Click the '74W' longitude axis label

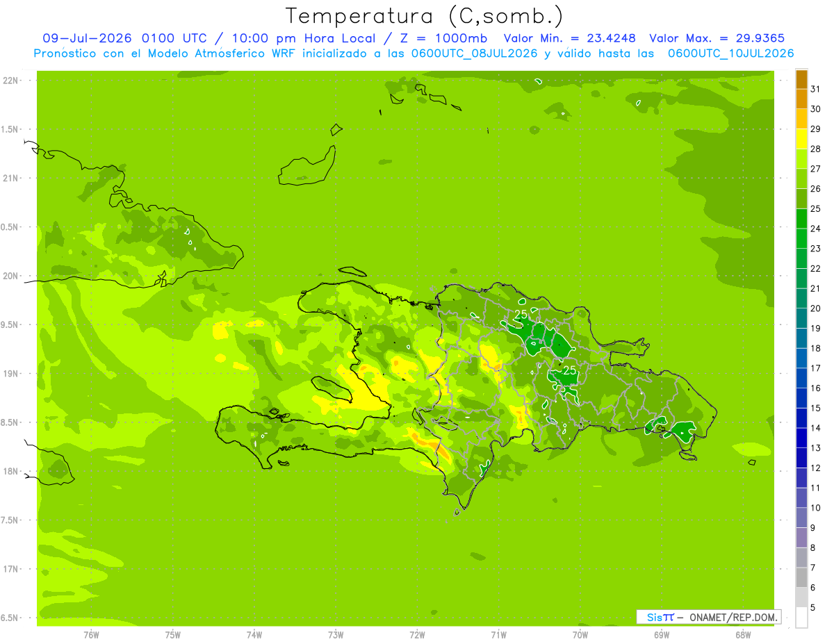point(254,635)
